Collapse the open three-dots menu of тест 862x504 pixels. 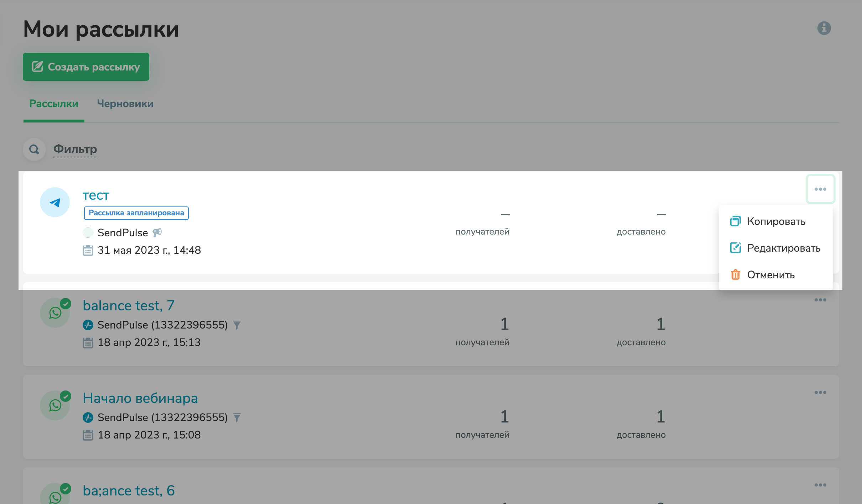coord(820,189)
